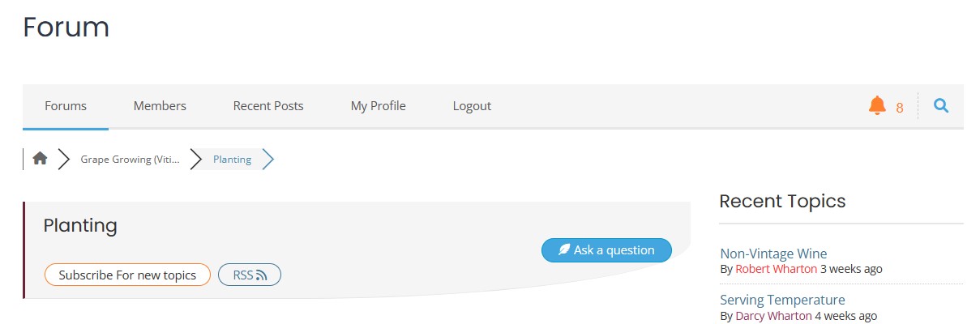Viewport: 980px width, 324px height.
Task: Select the Grape Growing breadcrumb
Action: pos(131,160)
